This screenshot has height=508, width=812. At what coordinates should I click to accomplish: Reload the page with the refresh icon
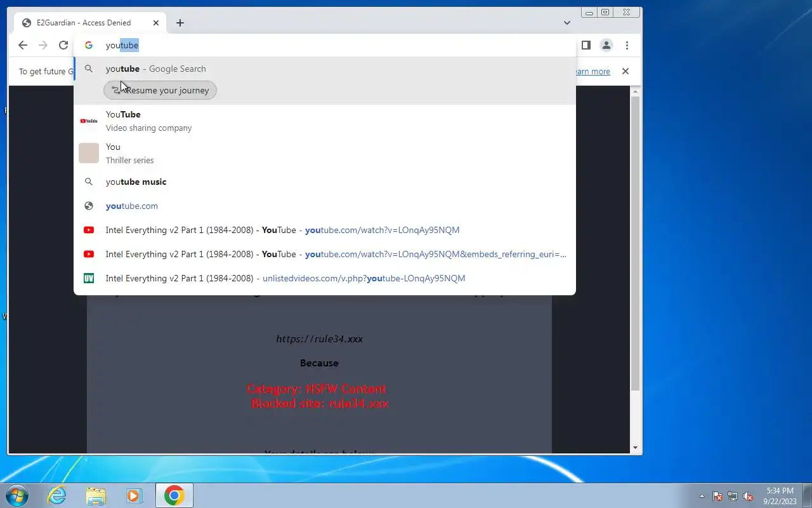point(63,45)
